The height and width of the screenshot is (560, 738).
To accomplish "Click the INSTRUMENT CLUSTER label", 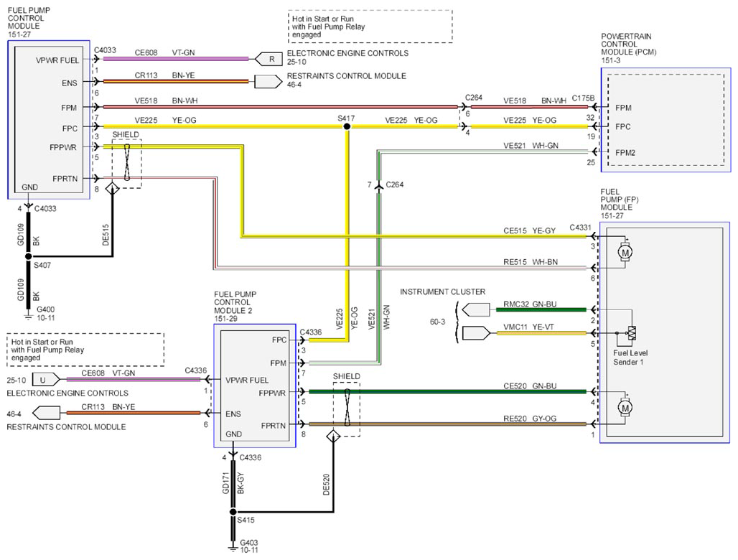I will (442, 291).
